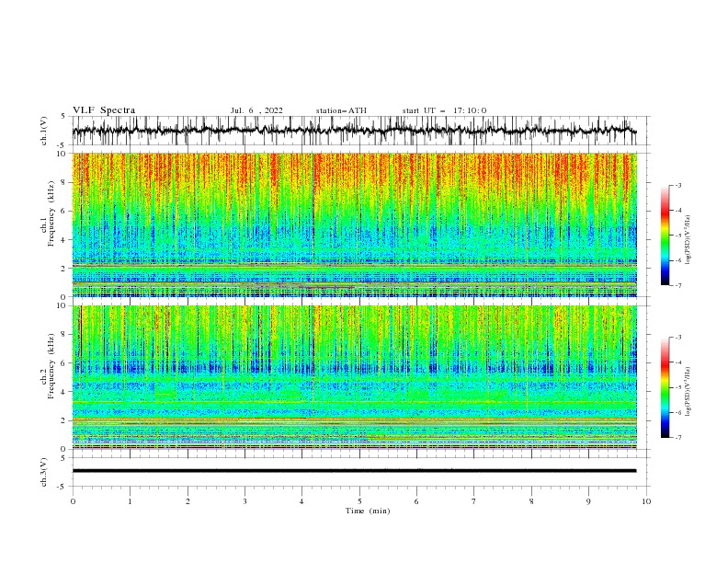Click the ch.1 spectrogram plot area

(355, 224)
